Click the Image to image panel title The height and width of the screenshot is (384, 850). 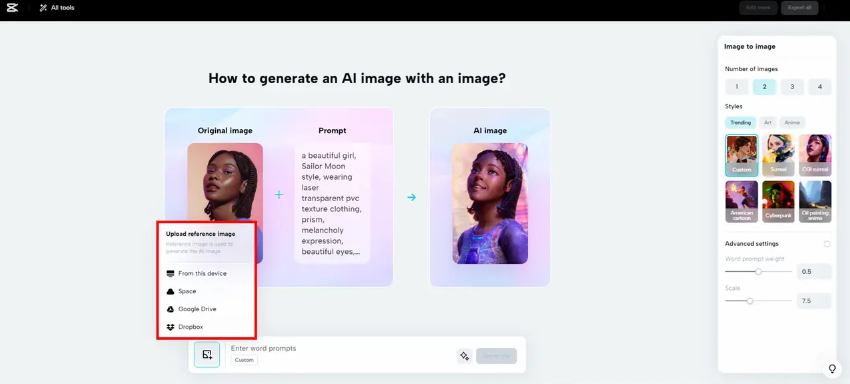pos(750,47)
